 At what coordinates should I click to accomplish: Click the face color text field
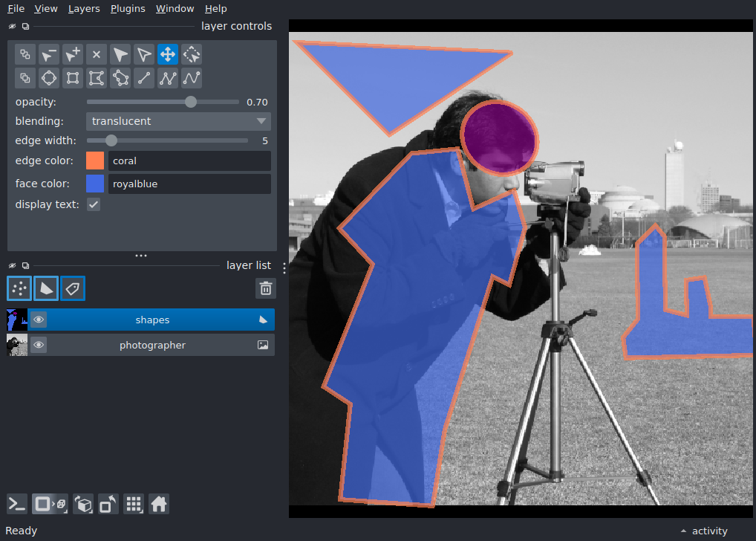189,184
